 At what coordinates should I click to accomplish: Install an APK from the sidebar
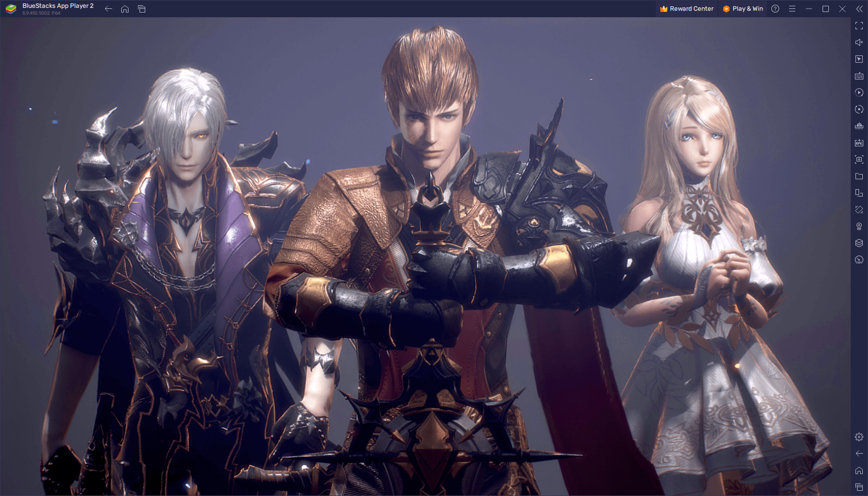859,143
